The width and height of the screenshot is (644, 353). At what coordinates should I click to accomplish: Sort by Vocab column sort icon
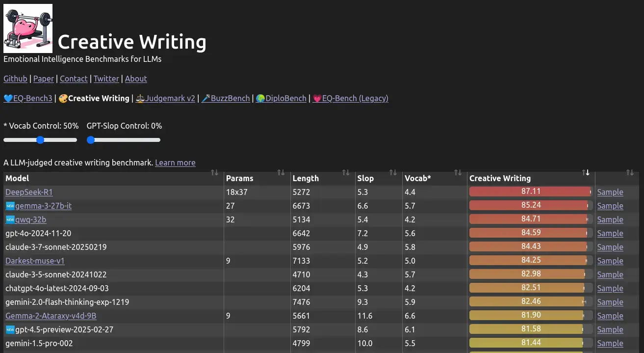[x=458, y=172]
